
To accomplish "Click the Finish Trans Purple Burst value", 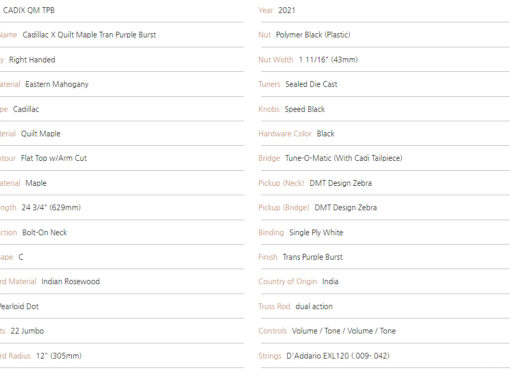I will [x=312, y=257].
